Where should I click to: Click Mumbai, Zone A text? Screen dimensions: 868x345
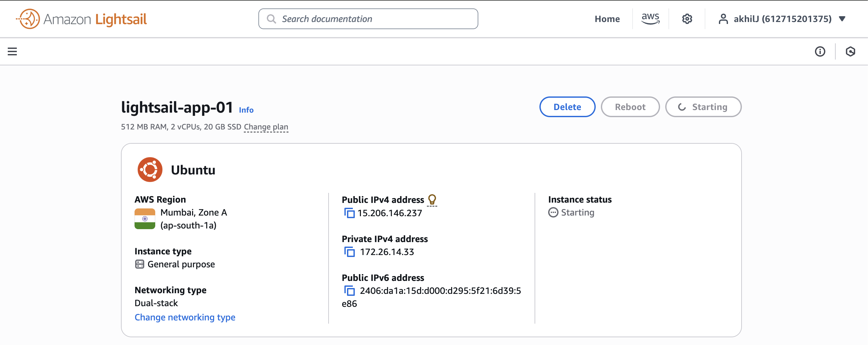click(194, 212)
